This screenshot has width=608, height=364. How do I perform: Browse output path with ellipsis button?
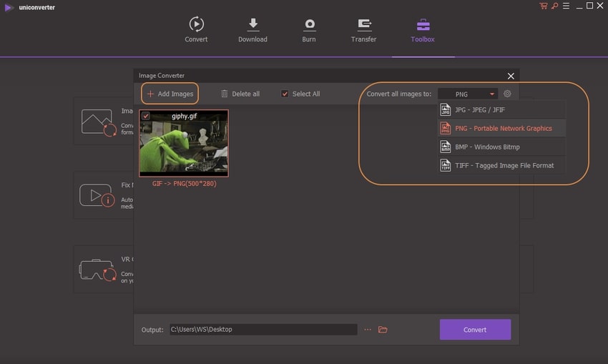coord(368,330)
